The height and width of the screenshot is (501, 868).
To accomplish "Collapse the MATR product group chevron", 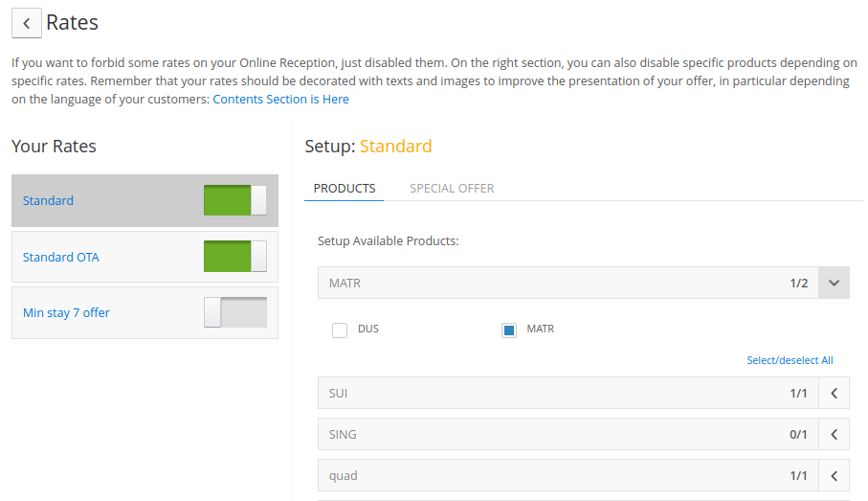I will (834, 284).
